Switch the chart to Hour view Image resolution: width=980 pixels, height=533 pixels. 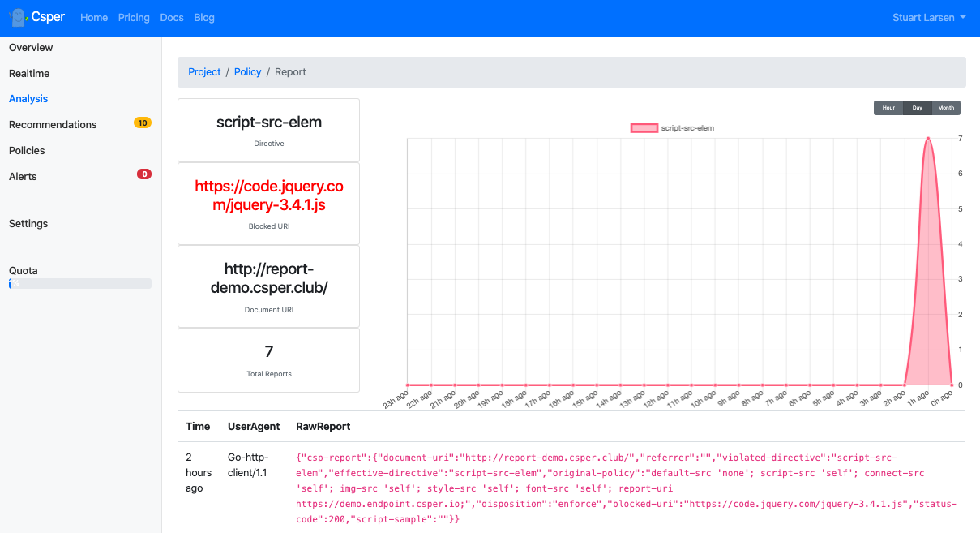[x=888, y=108]
